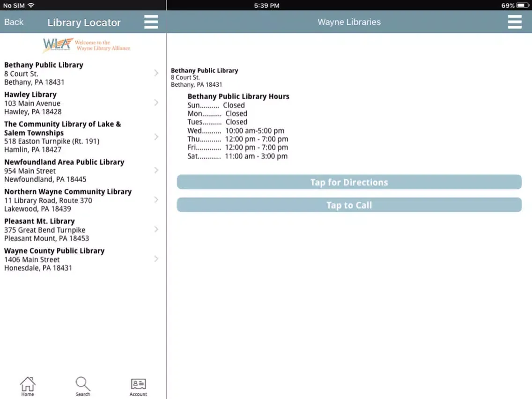The width and height of the screenshot is (532, 399).
Task: Tap the 1406 Main Street address
Action: tap(32, 259)
